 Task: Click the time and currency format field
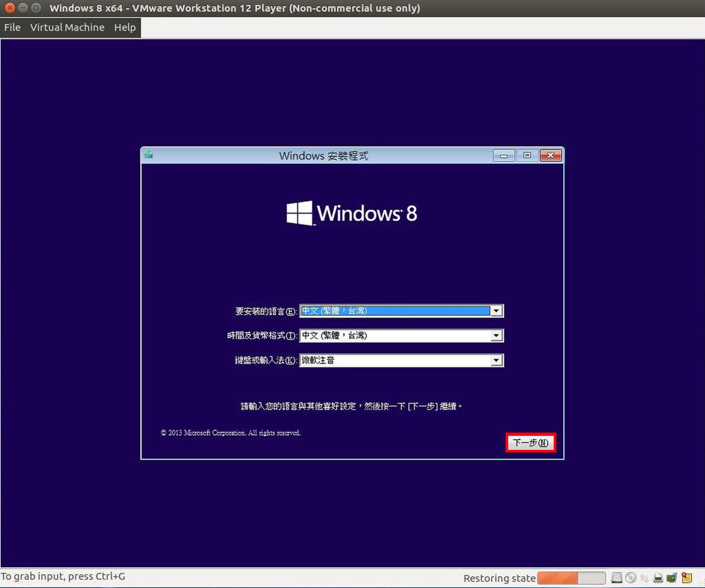(401, 335)
